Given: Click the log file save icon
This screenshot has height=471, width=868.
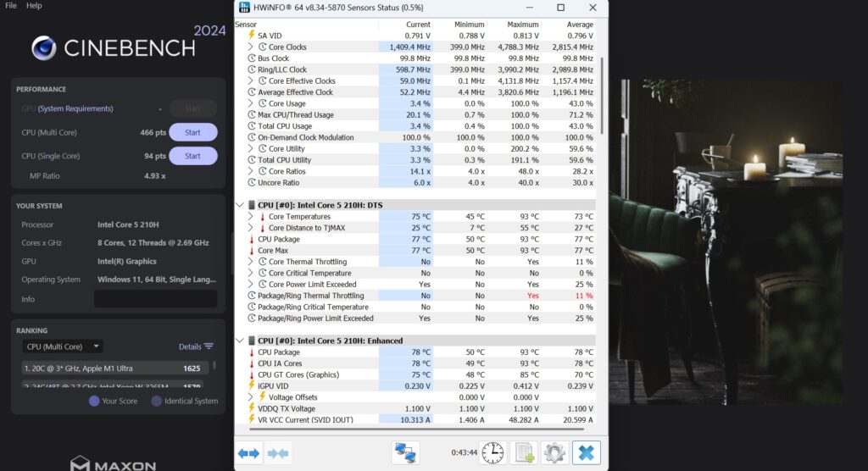Looking at the screenshot, I should coord(524,453).
